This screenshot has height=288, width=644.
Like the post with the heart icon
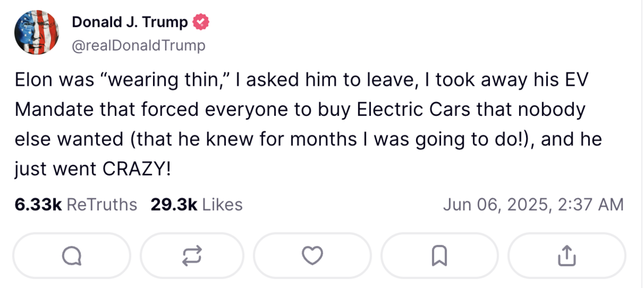tap(312, 256)
